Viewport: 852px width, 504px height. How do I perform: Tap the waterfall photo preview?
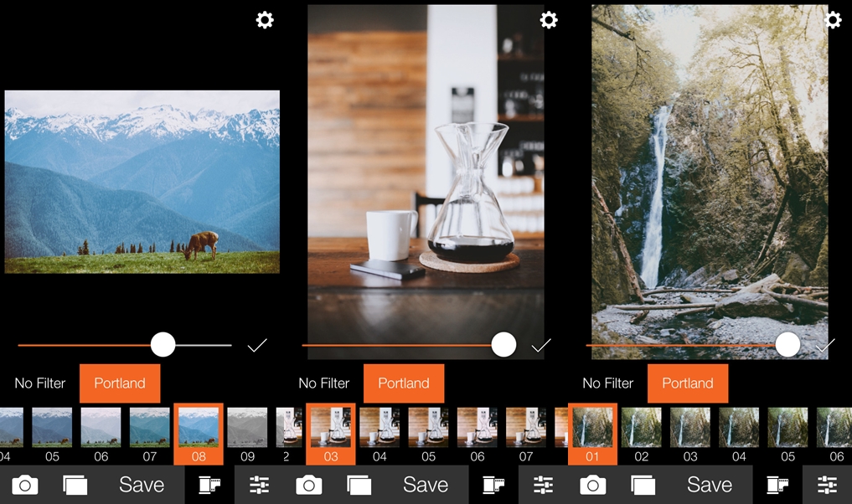point(710,182)
